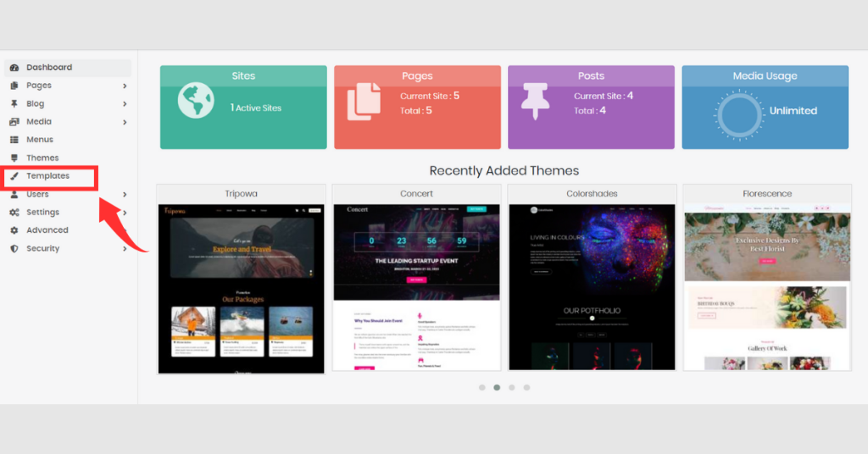
Task: Click the pin icon on Posts card
Action: coord(536,101)
